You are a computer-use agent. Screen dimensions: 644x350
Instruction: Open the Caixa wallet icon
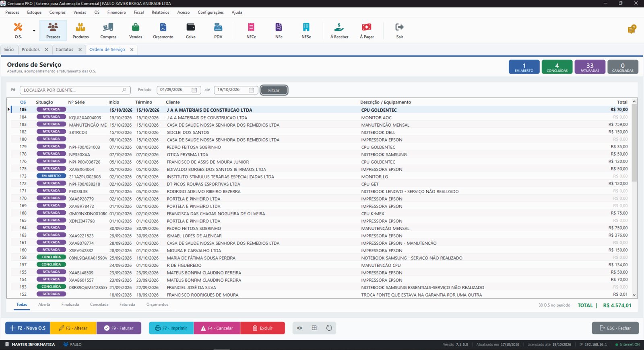pyautogui.click(x=191, y=27)
